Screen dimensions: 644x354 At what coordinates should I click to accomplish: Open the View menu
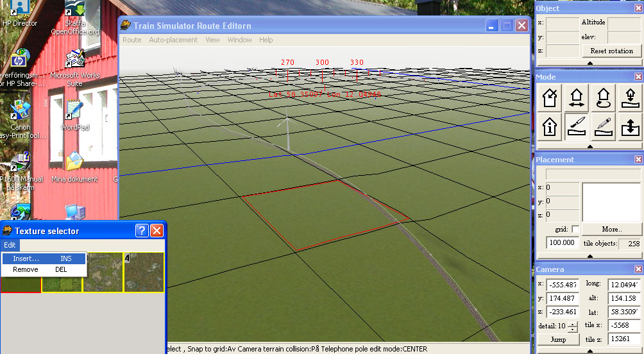pos(212,40)
